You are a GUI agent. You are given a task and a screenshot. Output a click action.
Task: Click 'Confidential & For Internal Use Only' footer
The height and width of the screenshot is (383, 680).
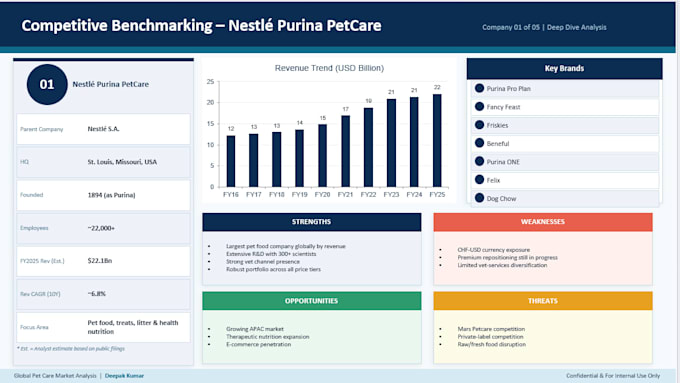point(613,376)
